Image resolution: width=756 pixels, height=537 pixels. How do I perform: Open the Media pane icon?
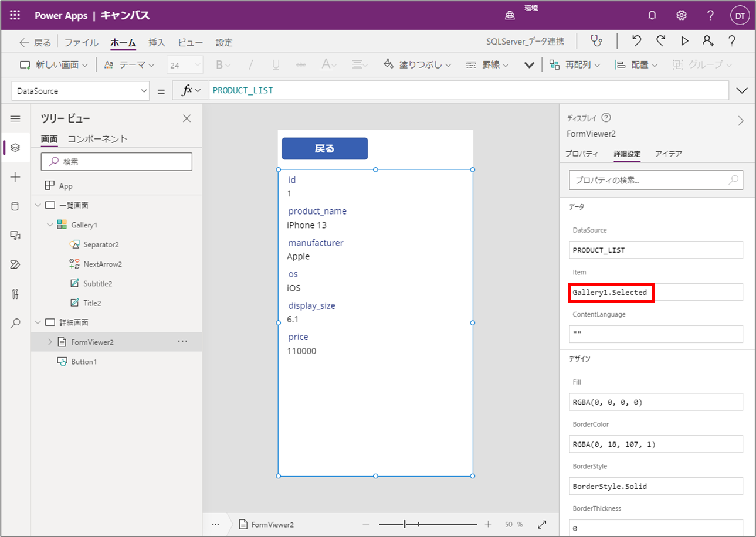tap(15, 235)
